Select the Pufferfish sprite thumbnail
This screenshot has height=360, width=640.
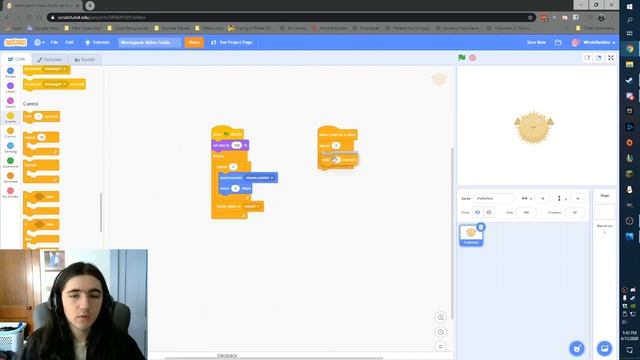pos(471,235)
